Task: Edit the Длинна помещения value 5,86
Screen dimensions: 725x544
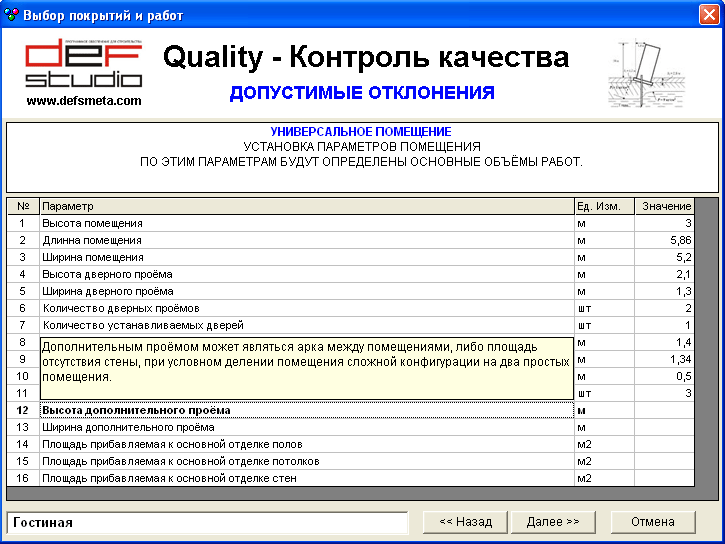Action: 663,241
